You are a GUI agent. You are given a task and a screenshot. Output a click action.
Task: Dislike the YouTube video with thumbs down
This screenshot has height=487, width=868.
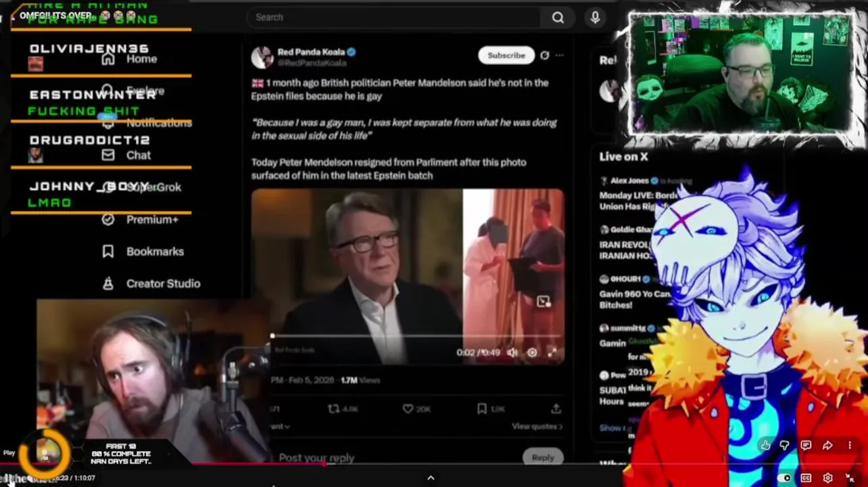785,445
